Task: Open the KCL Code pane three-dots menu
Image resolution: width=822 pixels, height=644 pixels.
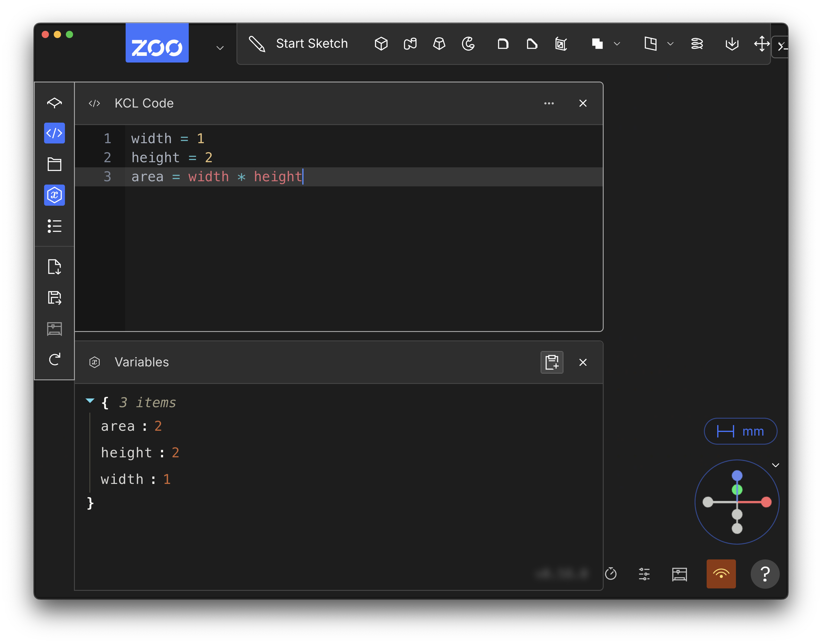Action: coord(549,103)
